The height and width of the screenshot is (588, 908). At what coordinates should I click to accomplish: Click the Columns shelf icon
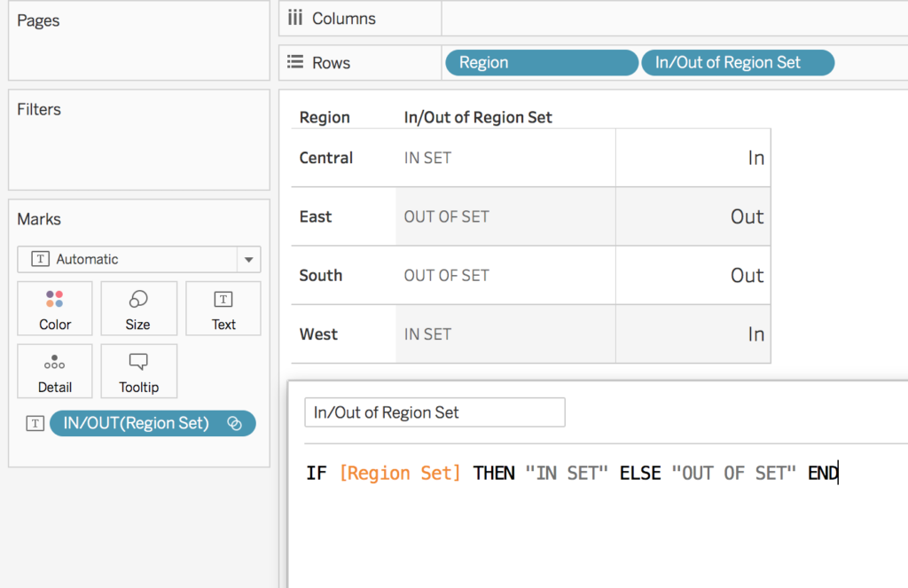tap(295, 19)
